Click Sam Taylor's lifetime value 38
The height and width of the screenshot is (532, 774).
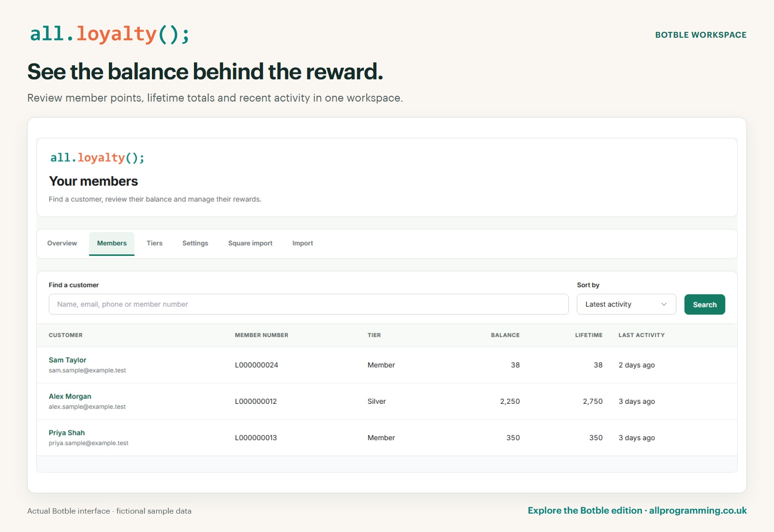click(598, 365)
